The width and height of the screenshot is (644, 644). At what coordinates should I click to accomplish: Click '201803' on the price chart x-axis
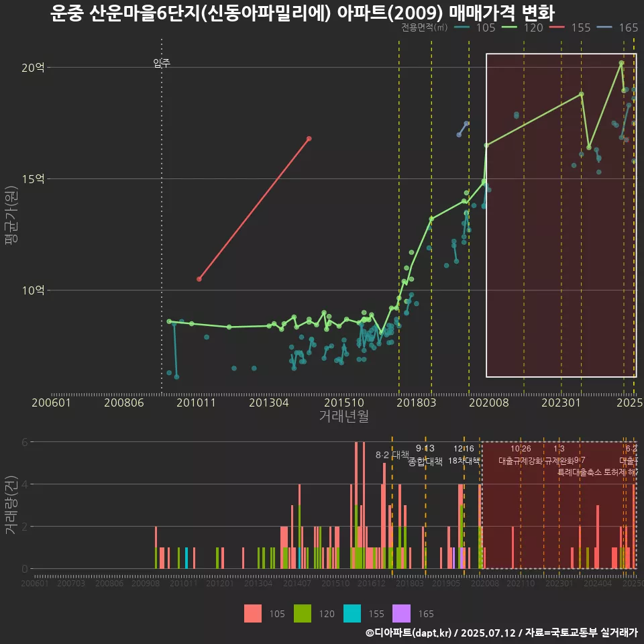coord(416,402)
